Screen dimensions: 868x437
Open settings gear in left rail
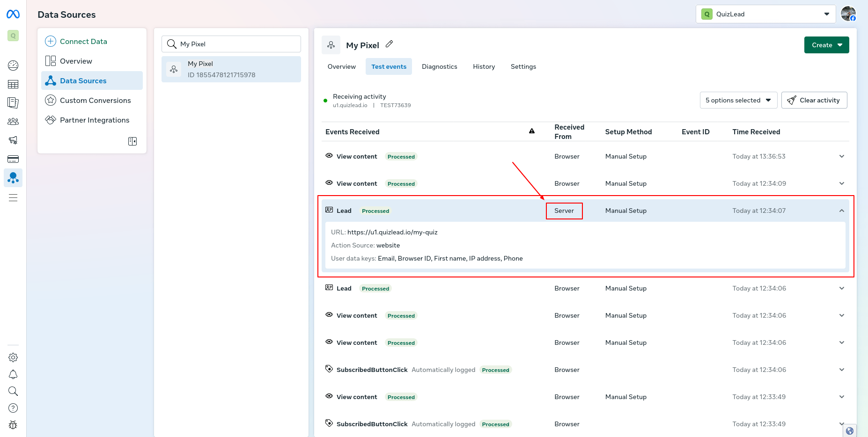pyautogui.click(x=13, y=357)
